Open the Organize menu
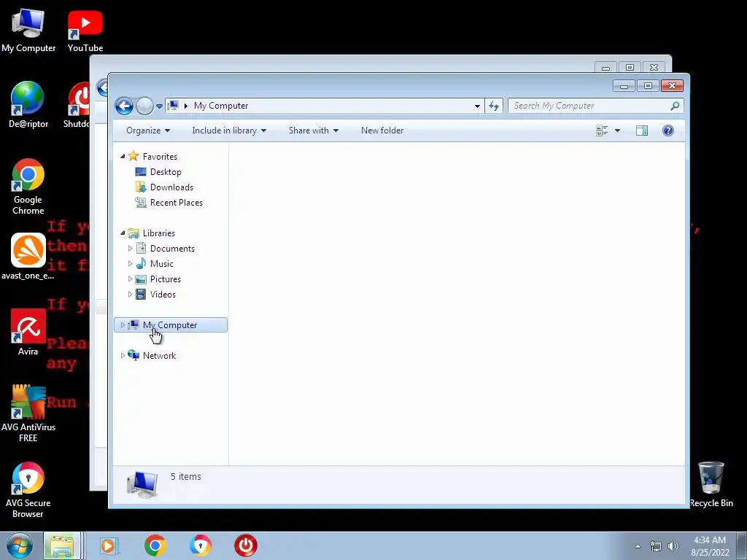The height and width of the screenshot is (560, 747). (147, 131)
